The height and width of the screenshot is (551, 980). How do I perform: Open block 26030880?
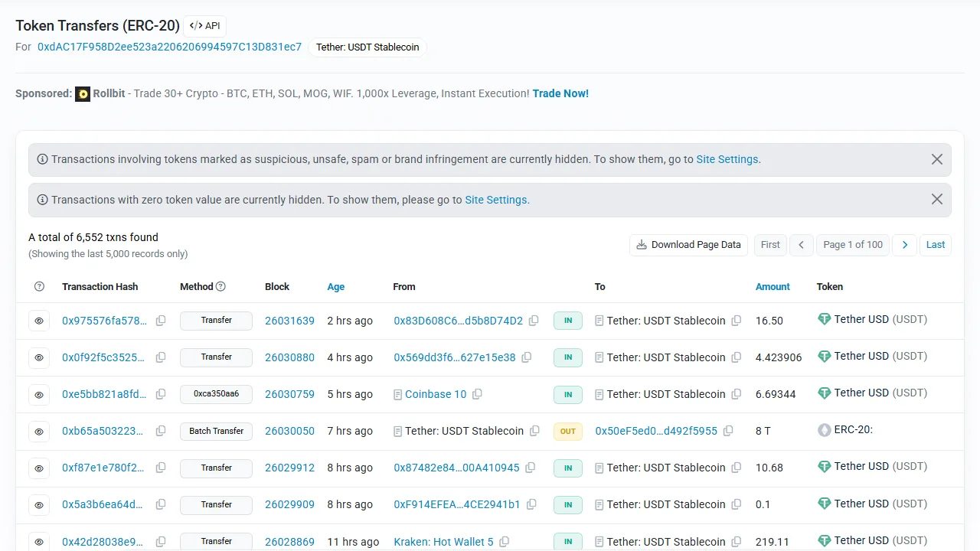point(289,357)
